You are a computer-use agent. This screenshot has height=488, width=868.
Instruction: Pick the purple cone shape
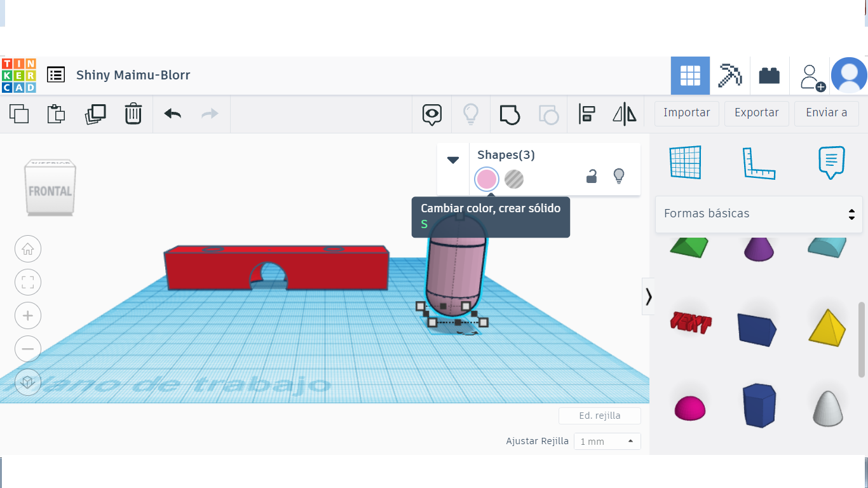[759, 248]
